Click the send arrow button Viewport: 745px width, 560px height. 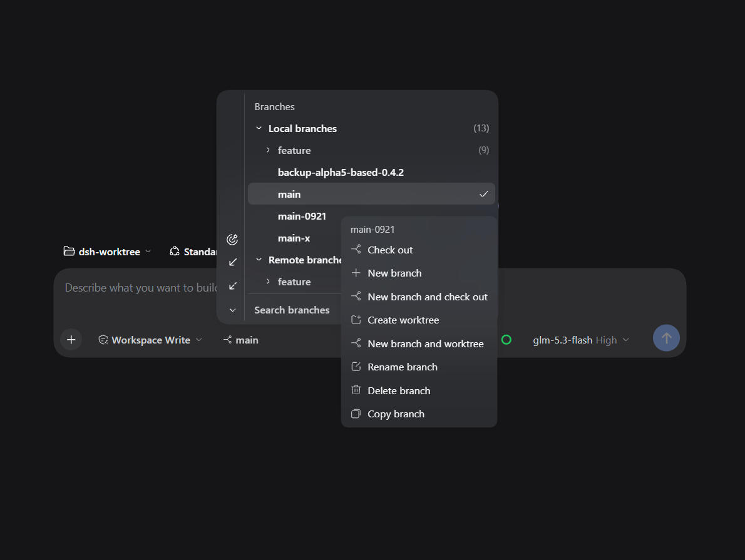point(666,338)
